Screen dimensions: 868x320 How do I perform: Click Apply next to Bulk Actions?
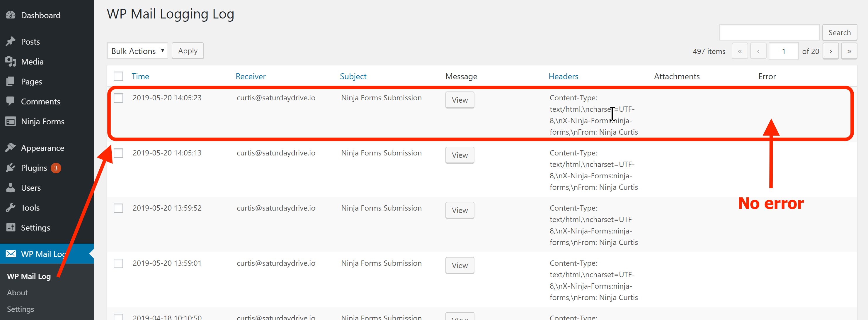point(187,50)
